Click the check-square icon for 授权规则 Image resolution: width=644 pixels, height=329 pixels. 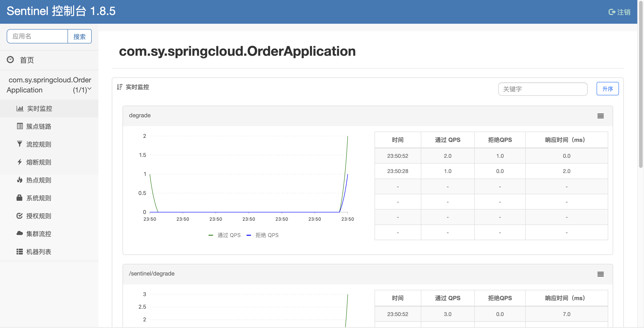click(19, 216)
